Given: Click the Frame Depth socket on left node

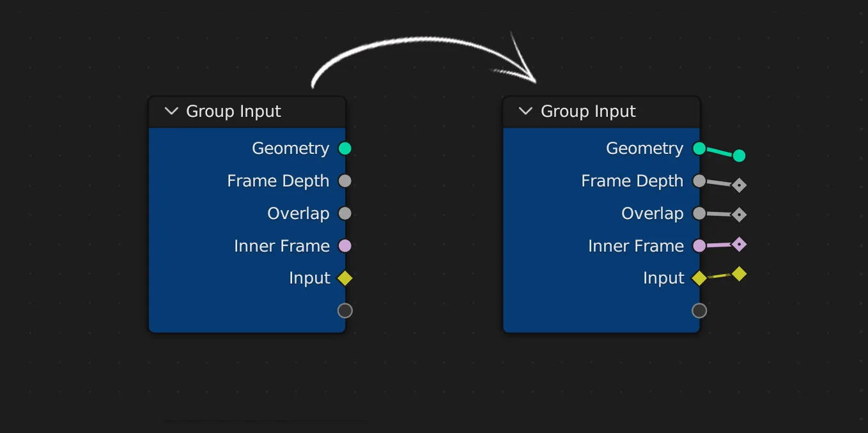Looking at the screenshot, I should pos(345,181).
